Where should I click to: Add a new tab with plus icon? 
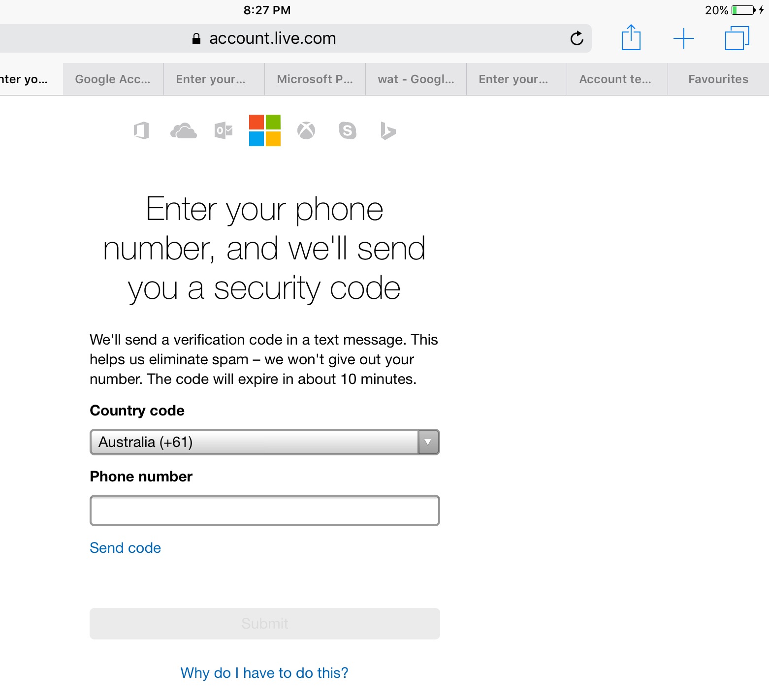click(x=684, y=38)
